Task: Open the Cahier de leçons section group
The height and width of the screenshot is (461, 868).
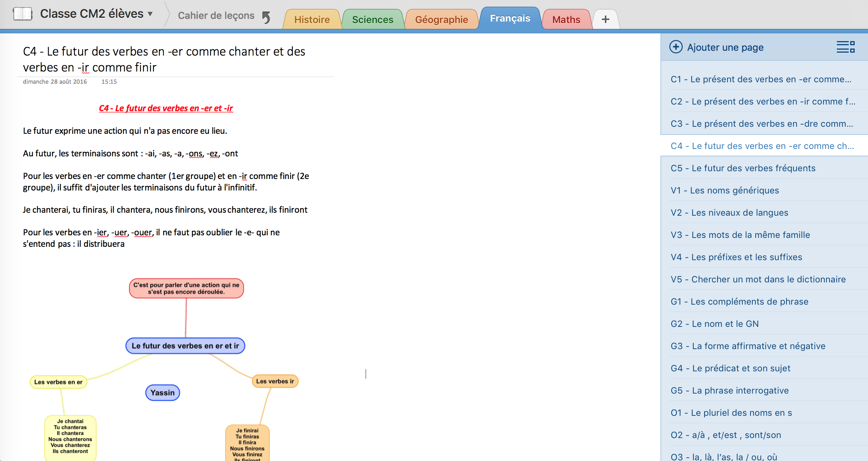Action: (216, 16)
